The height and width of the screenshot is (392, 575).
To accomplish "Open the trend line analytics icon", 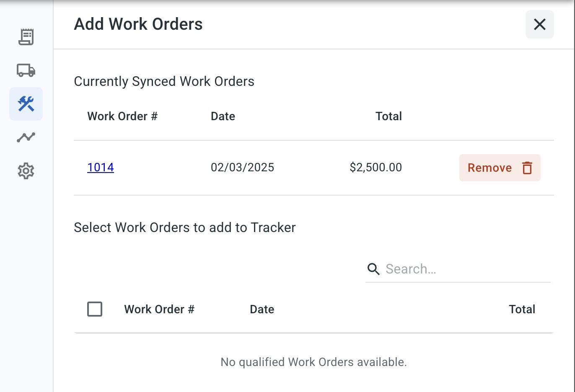I will click(x=26, y=137).
